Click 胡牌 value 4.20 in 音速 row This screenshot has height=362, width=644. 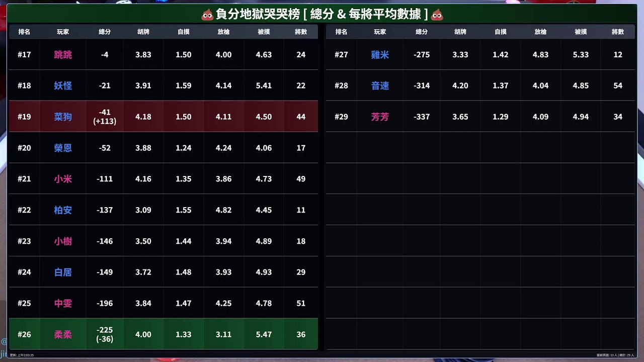(460, 85)
